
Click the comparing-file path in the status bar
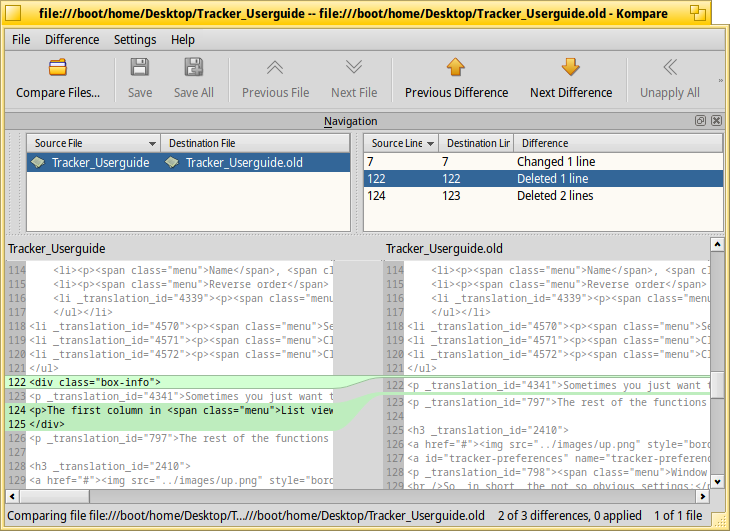click(x=246, y=515)
